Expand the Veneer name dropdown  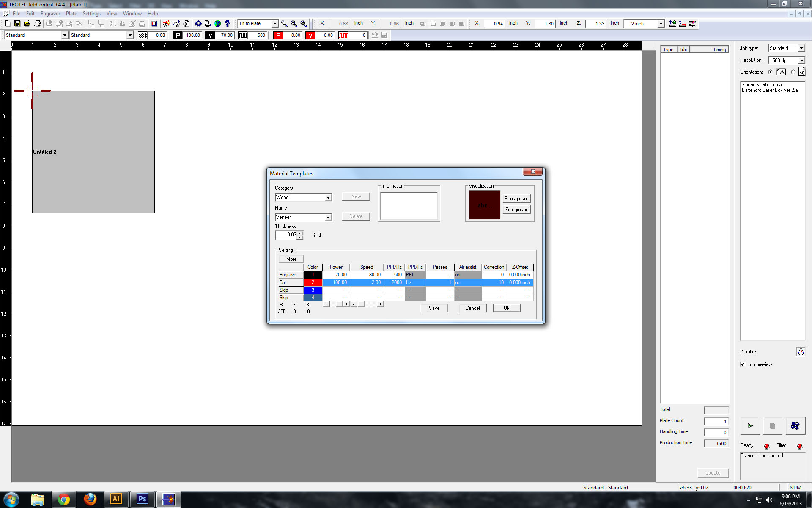tap(328, 217)
